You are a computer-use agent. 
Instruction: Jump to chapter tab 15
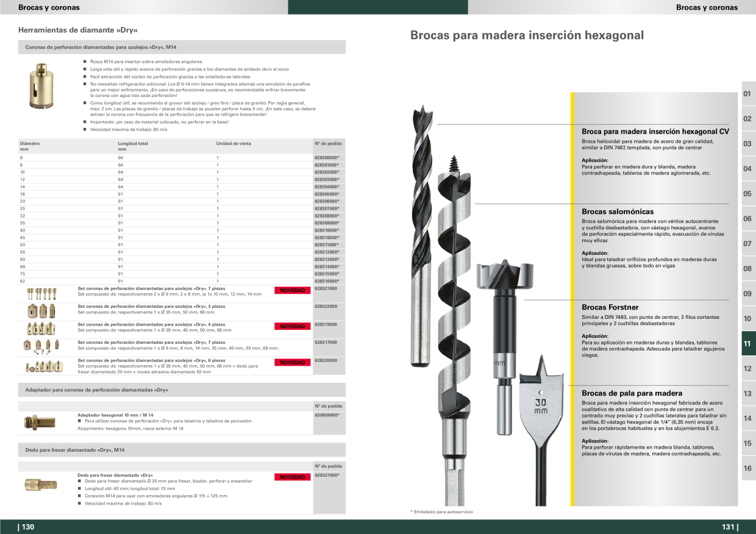748,444
